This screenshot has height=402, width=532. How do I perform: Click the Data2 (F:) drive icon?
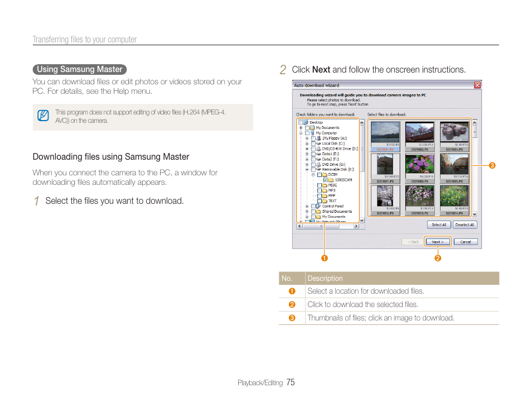tap(318, 159)
